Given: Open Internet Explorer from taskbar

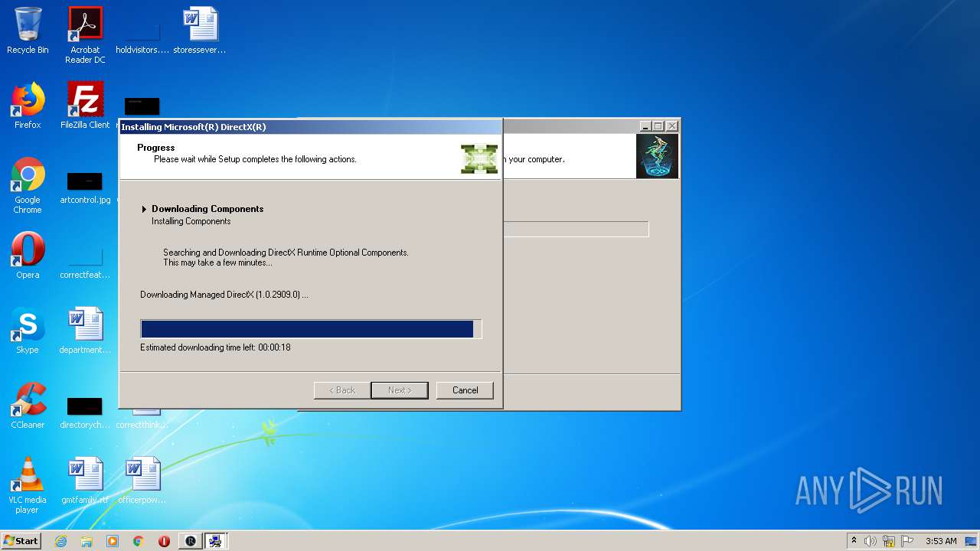Looking at the screenshot, I should click(x=60, y=541).
